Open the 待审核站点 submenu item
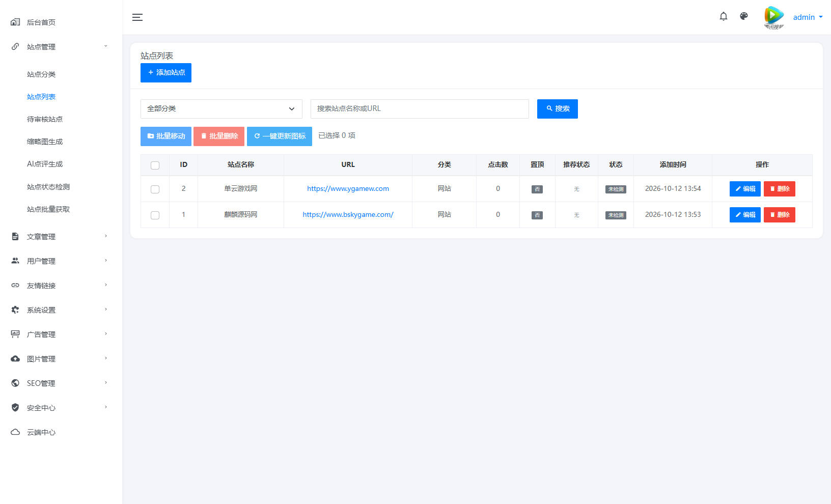The width and height of the screenshot is (831, 504). click(45, 119)
